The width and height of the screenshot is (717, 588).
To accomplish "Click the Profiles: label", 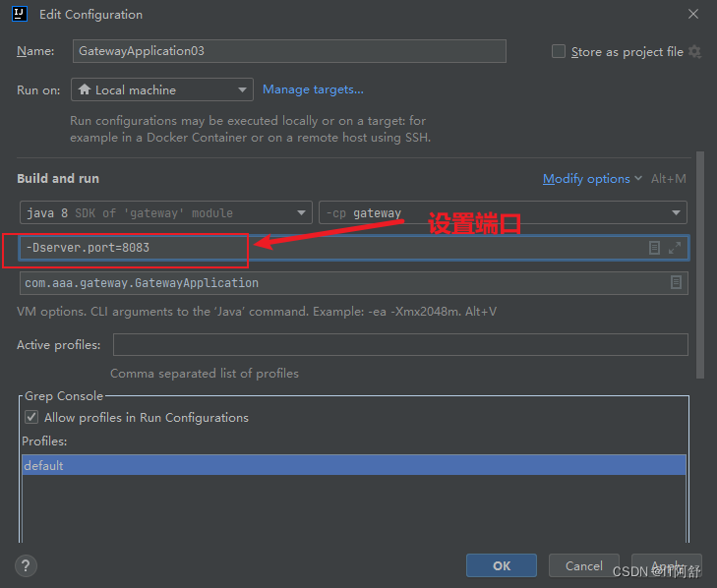I will [x=44, y=441].
